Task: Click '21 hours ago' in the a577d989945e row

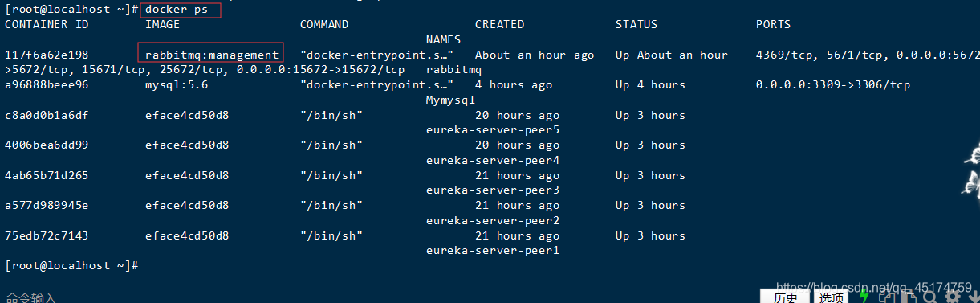Action: pos(517,205)
